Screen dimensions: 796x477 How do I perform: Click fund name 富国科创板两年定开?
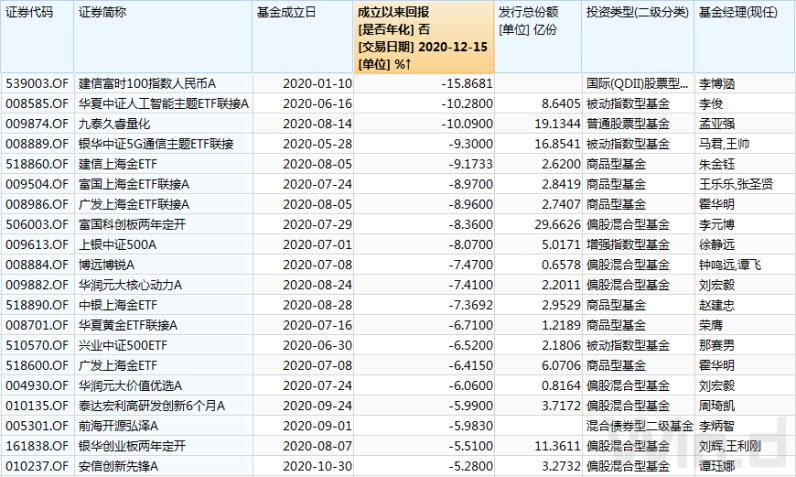132,224
